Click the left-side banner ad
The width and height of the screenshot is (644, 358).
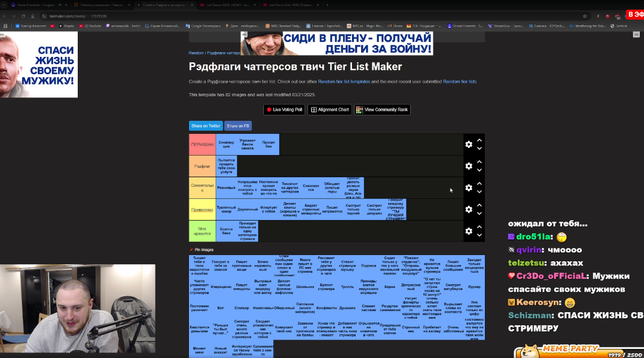click(x=39, y=65)
